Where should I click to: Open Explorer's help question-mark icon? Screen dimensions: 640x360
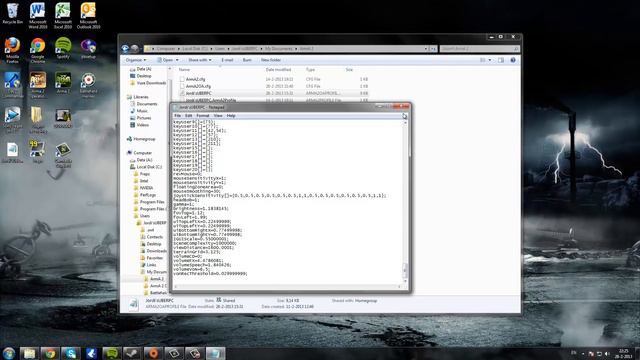click(513, 60)
